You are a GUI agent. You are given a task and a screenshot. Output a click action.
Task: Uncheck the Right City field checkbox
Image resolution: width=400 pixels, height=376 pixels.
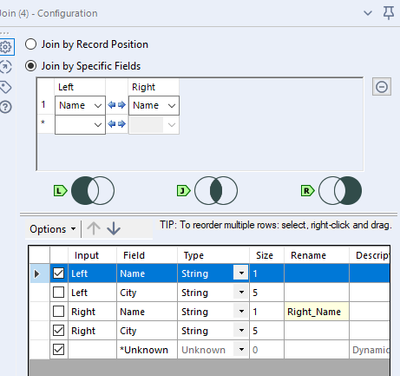click(x=59, y=330)
